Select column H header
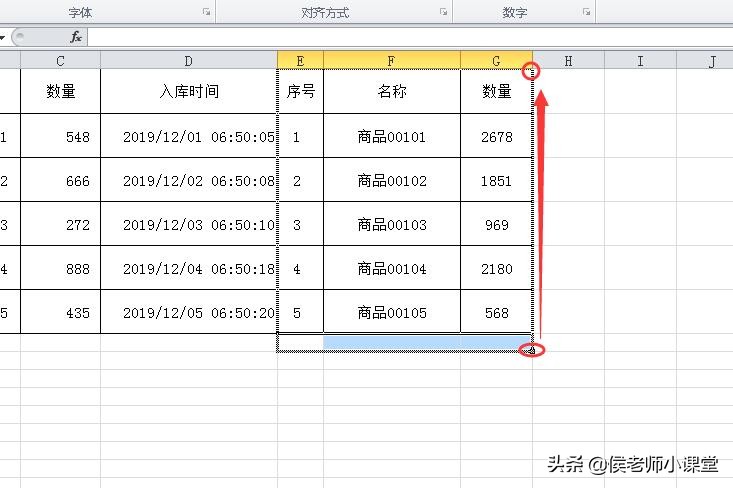Image resolution: width=733 pixels, height=488 pixels. click(568, 61)
